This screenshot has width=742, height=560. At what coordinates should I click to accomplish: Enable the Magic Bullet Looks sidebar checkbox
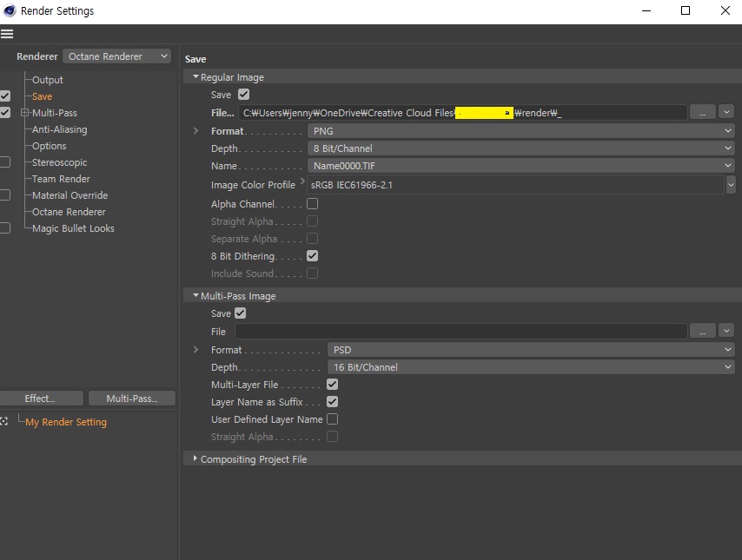click(5, 228)
